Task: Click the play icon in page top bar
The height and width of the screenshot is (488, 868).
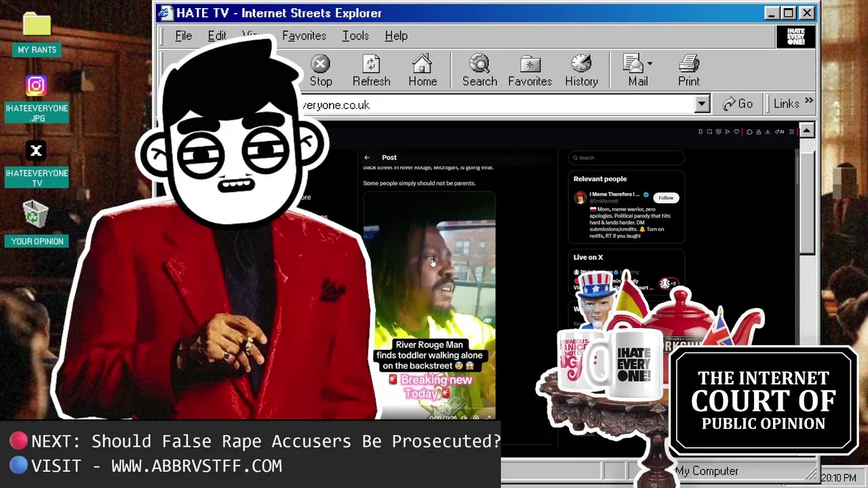Action: pyautogui.click(x=727, y=131)
